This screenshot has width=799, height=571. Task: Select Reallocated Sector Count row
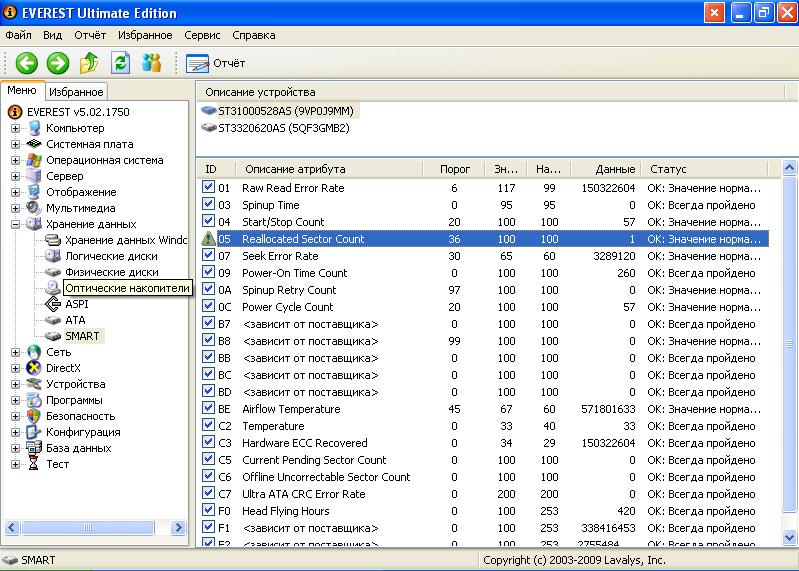[303, 239]
